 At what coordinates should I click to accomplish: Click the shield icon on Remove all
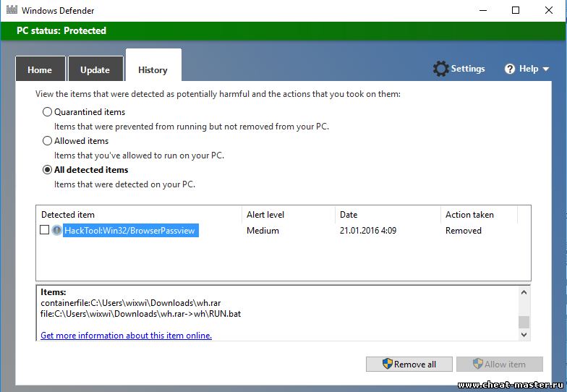pyautogui.click(x=388, y=364)
